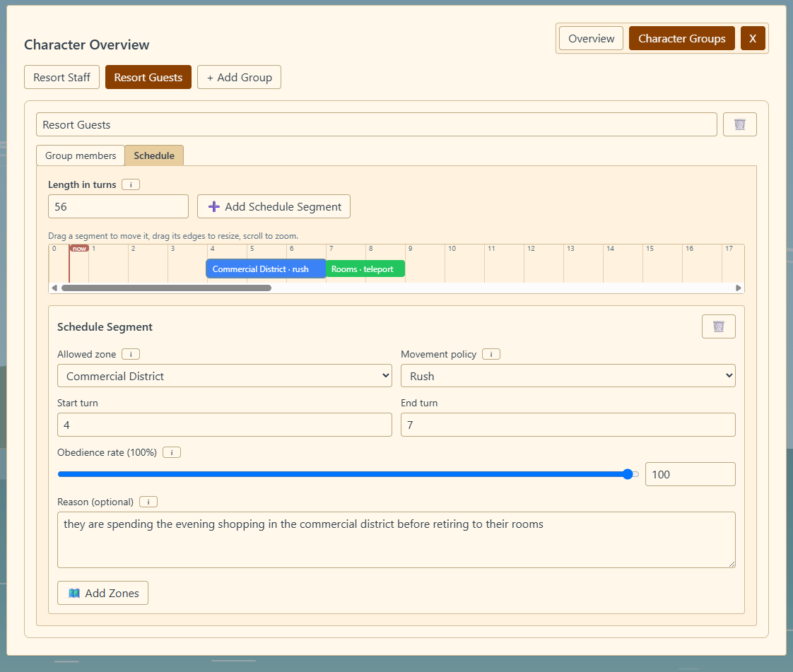Click timeline scrollbar left arrow
793x672 pixels.
coord(54,288)
